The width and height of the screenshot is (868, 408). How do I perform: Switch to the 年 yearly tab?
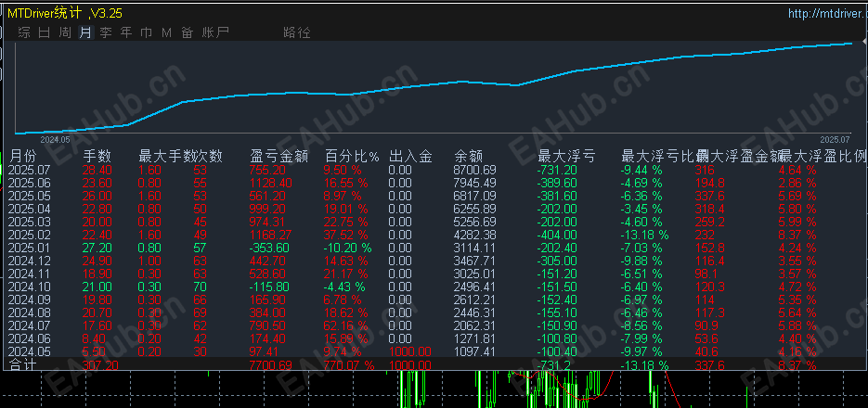click(x=126, y=32)
